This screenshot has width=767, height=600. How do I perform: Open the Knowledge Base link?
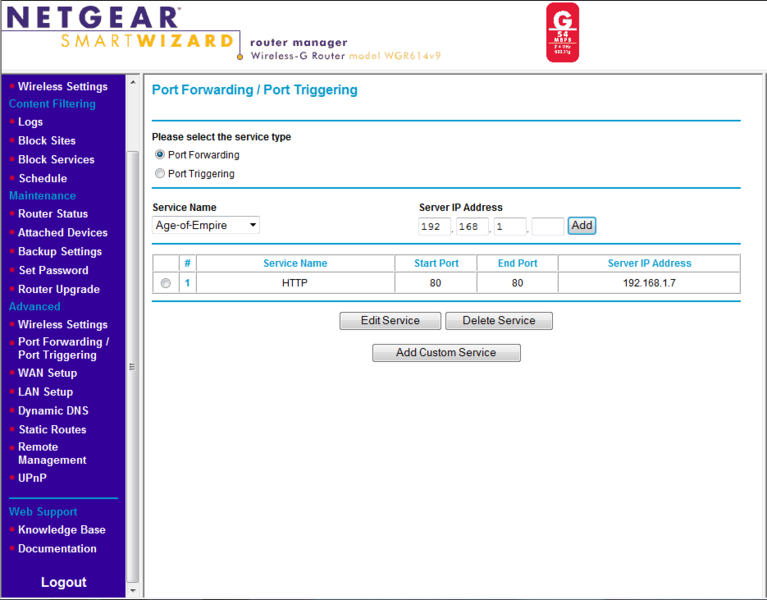(62, 530)
